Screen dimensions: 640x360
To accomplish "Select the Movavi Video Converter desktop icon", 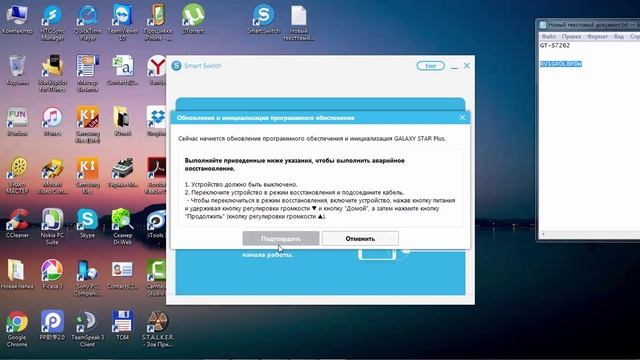I will pos(52,176).
